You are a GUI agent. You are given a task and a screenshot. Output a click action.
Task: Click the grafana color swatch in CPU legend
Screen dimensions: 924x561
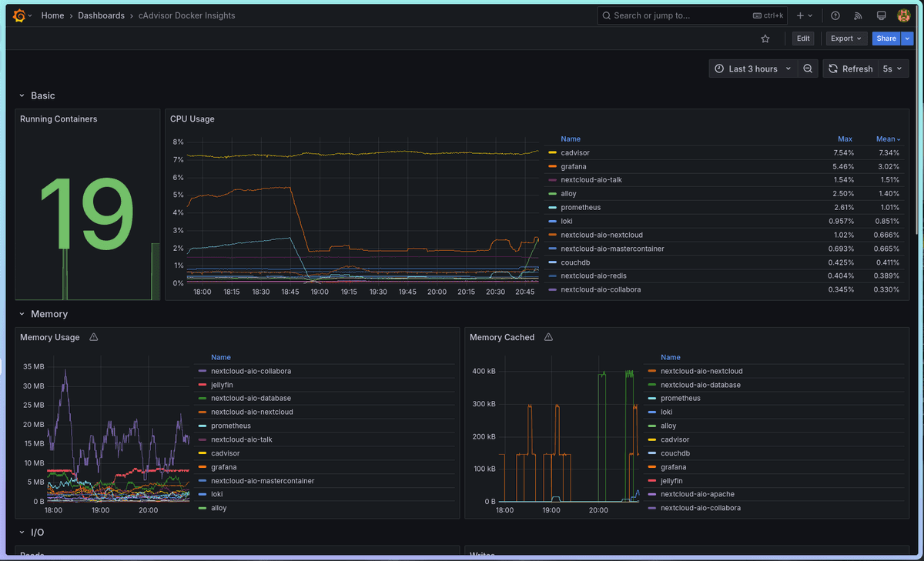point(552,166)
